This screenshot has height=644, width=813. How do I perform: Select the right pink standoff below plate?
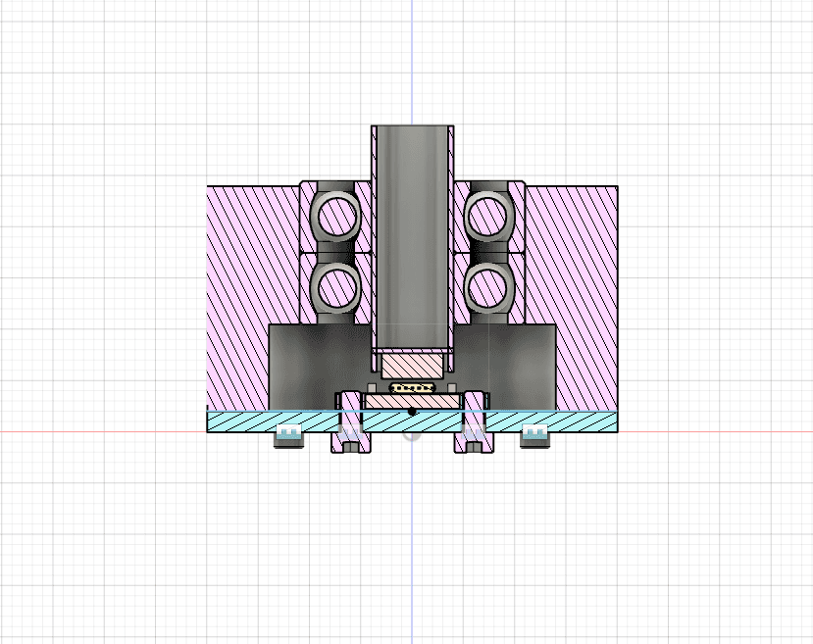point(474,422)
